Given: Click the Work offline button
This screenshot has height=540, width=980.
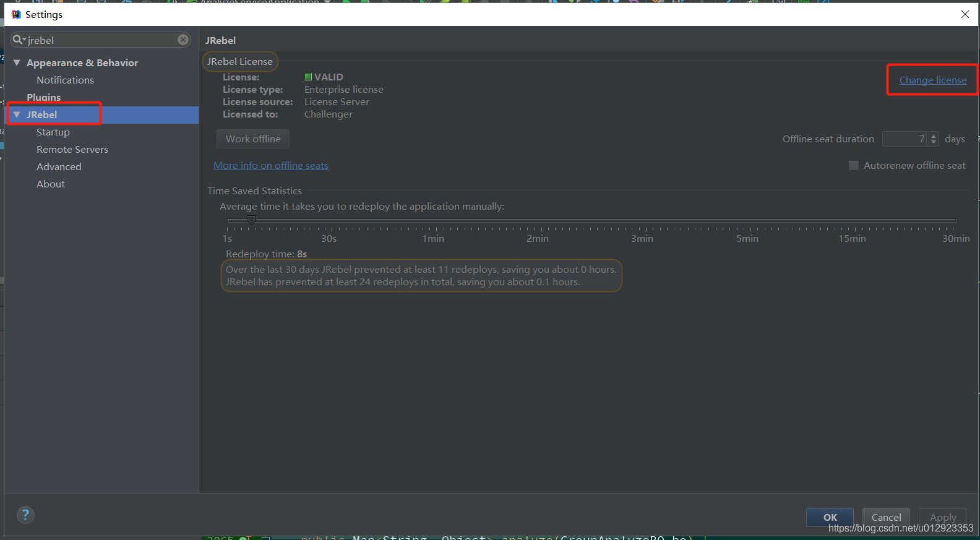Looking at the screenshot, I should (x=253, y=139).
